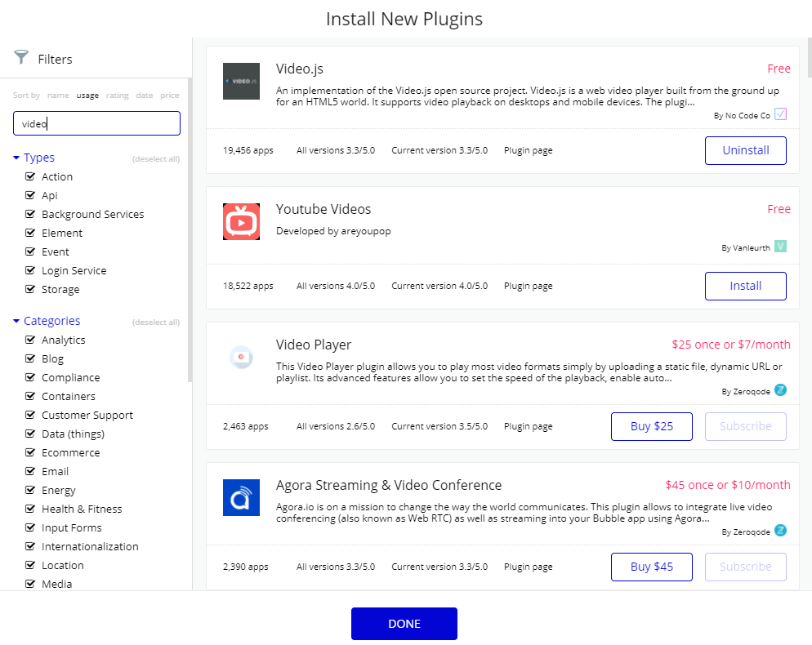Sort plugins by price
The width and height of the screenshot is (812, 645).
tap(170, 96)
